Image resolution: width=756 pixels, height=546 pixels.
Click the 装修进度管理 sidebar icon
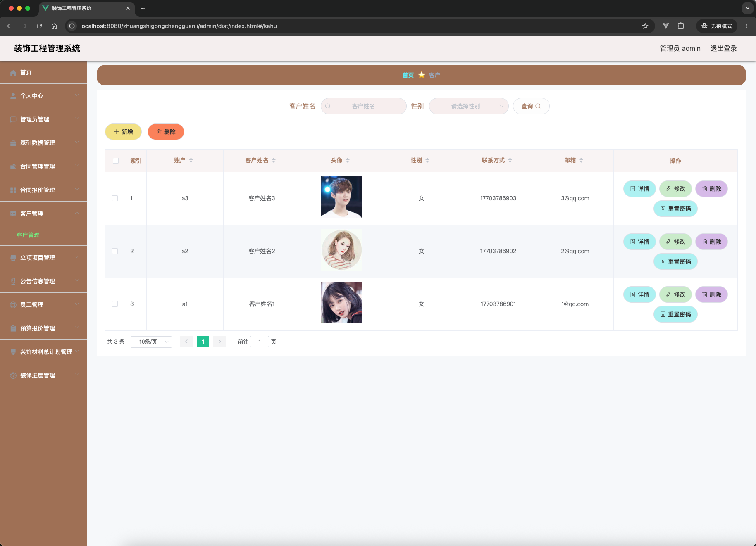13,375
